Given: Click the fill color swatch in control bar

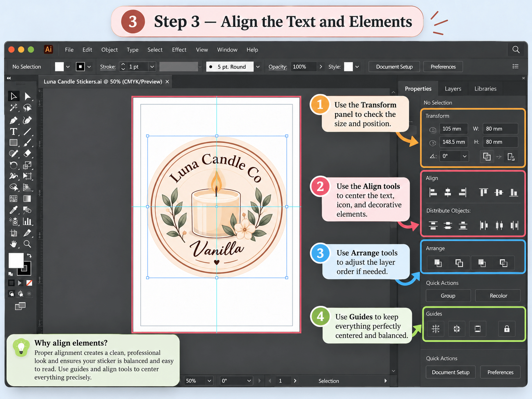Looking at the screenshot, I should click(59, 66).
